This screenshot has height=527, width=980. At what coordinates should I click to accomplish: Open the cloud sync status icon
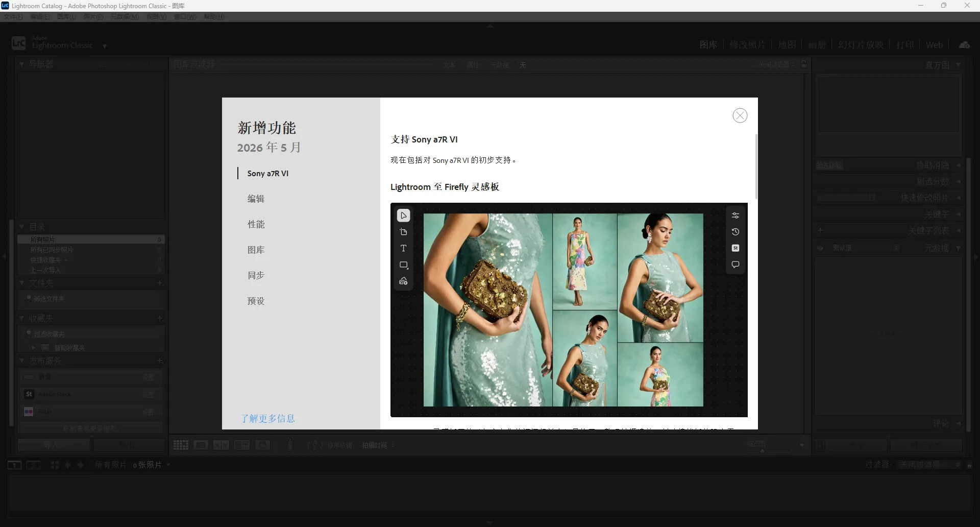point(964,45)
